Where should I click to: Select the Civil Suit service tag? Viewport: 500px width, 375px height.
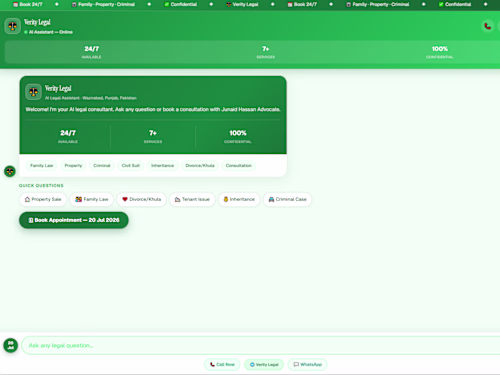(131, 166)
